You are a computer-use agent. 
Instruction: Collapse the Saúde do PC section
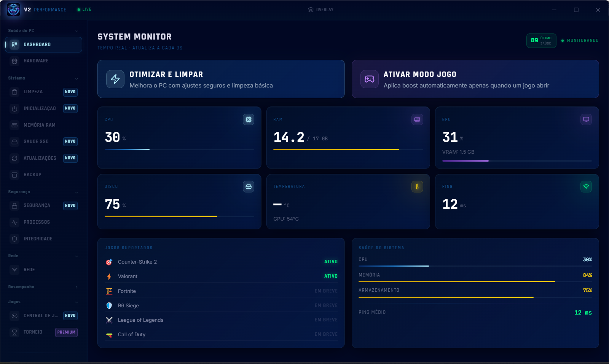click(x=77, y=31)
